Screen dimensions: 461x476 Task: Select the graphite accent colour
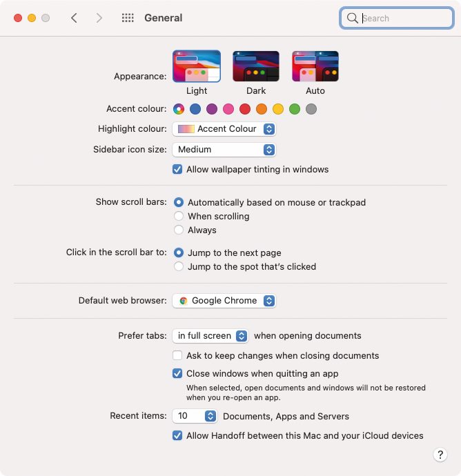pyautogui.click(x=311, y=109)
